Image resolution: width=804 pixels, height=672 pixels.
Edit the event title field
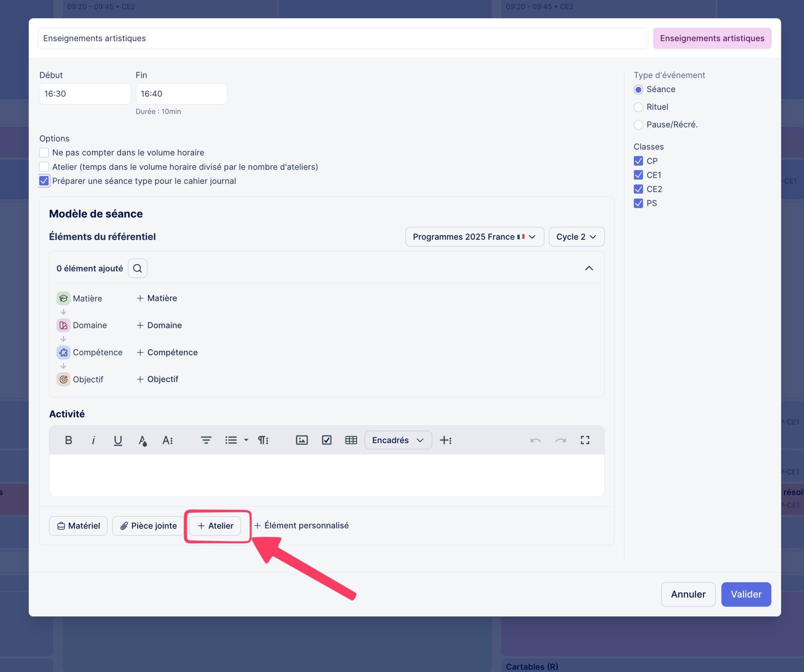[x=343, y=38]
